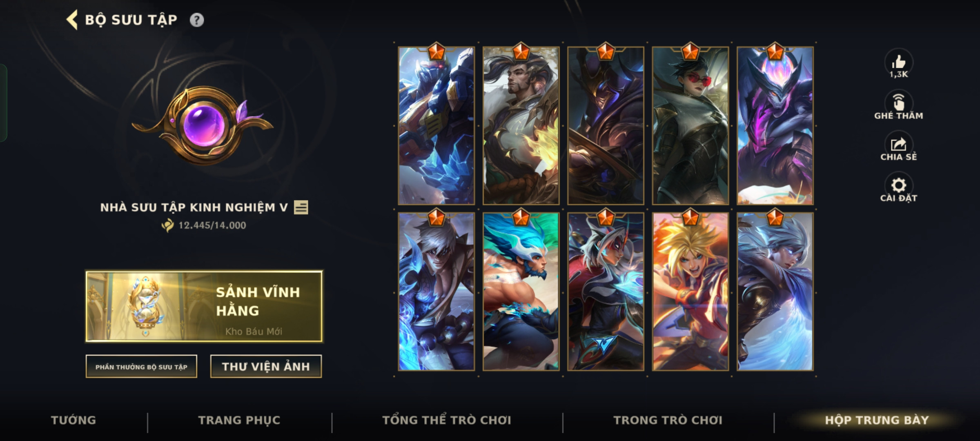Image resolution: width=980 pixels, height=441 pixels.
Task: Go back using the Bộ Sưu Tập arrow
Action: click(x=72, y=20)
